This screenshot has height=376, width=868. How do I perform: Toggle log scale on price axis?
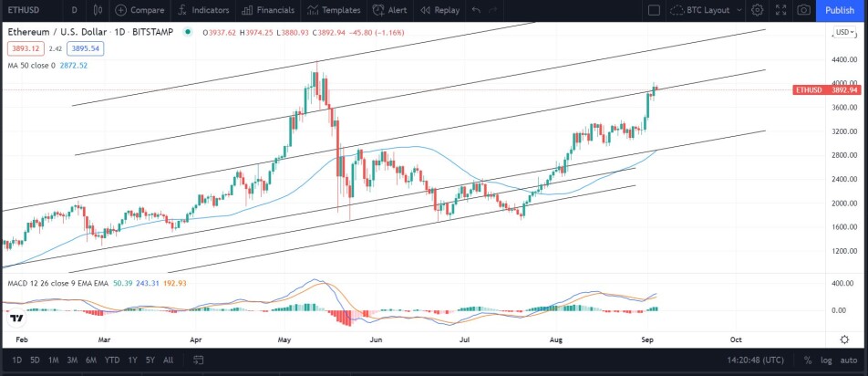pyautogui.click(x=826, y=360)
